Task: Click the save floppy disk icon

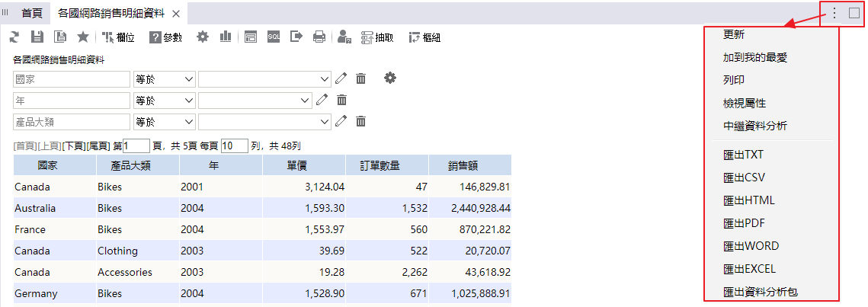Action: (x=37, y=37)
